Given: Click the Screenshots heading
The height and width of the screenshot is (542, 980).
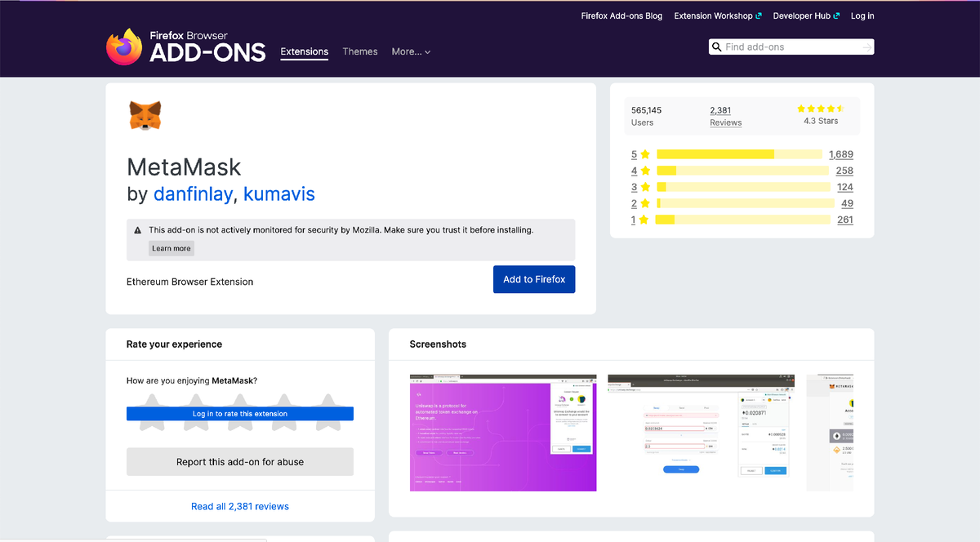Looking at the screenshot, I should coord(438,344).
